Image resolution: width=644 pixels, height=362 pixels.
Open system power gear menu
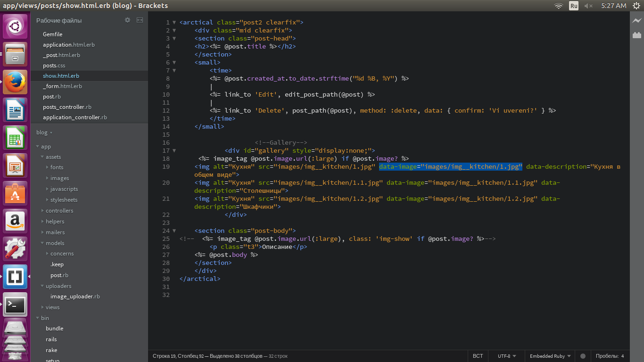pos(636,6)
